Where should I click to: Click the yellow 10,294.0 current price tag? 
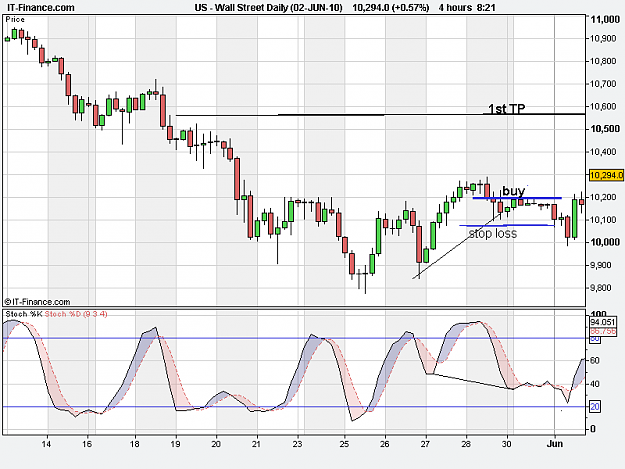coord(606,175)
